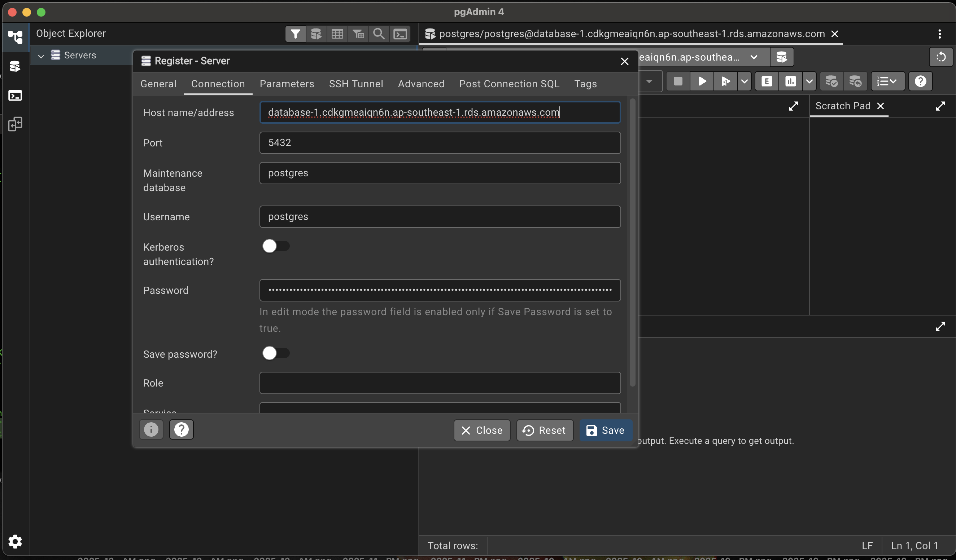Image resolution: width=956 pixels, height=560 pixels.
Task: Enable the Save password toggle
Action: click(276, 353)
